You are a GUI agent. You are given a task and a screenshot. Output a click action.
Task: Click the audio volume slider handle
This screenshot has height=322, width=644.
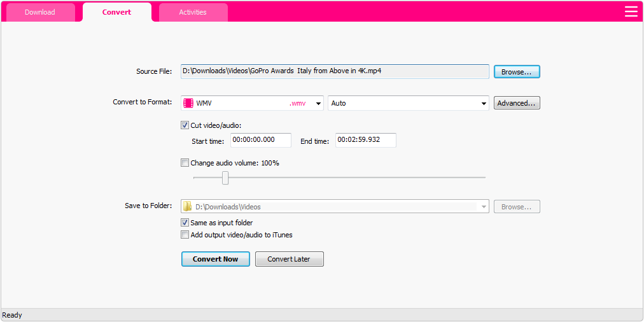225,178
